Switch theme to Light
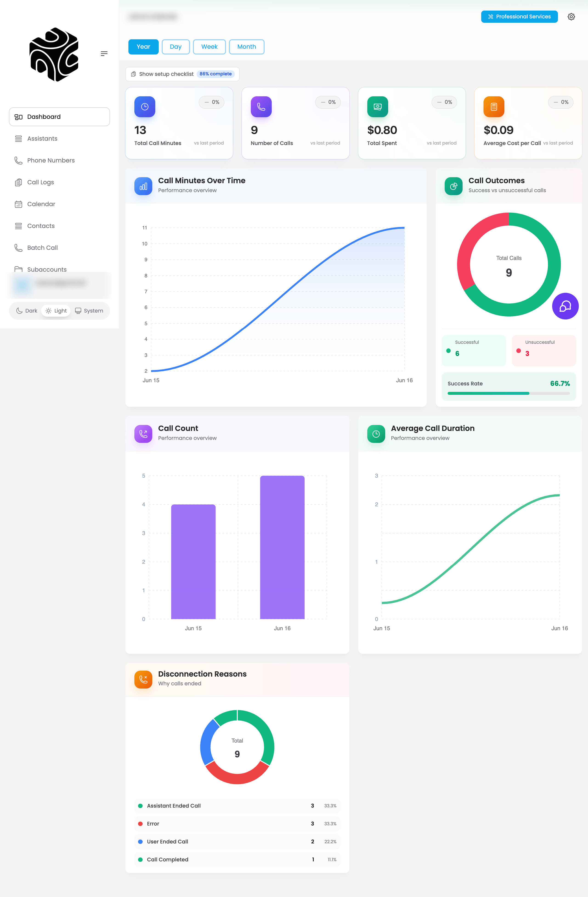Image resolution: width=588 pixels, height=897 pixels. click(x=56, y=311)
